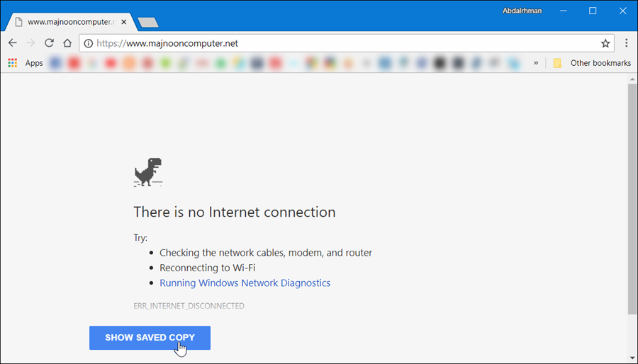Image resolution: width=638 pixels, height=364 pixels.
Task: Click the address bar URL field
Action: tap(340, 43)
